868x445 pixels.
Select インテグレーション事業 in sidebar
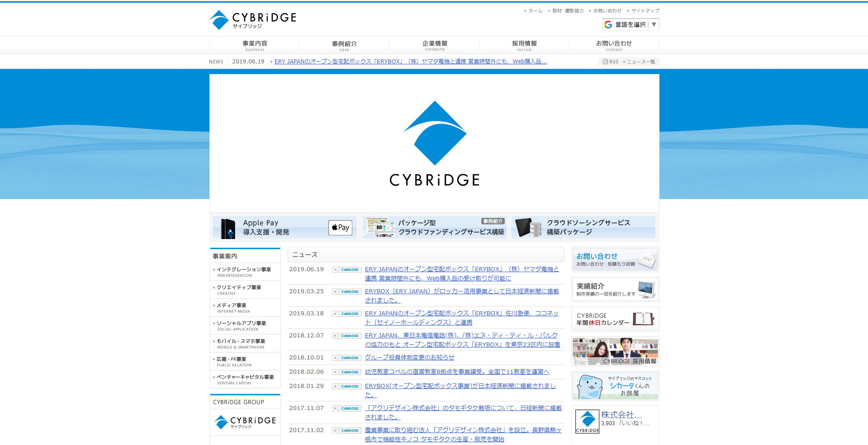[x=245, y=272]
